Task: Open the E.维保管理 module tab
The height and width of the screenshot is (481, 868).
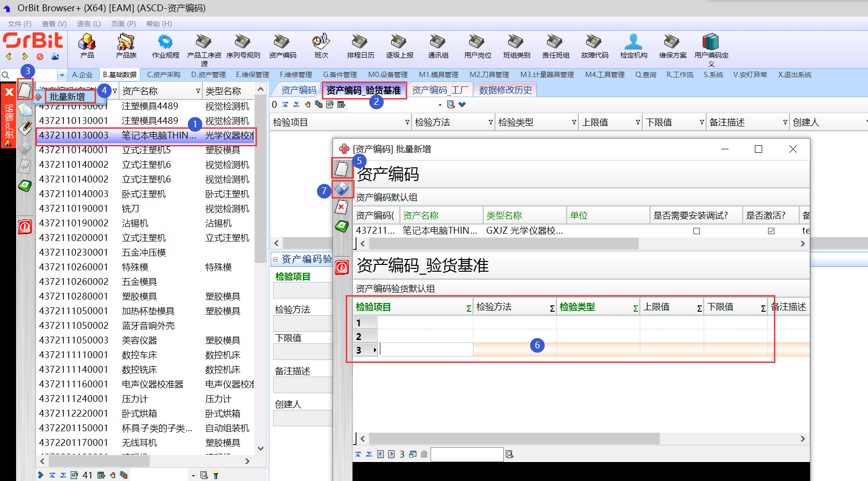Action: click(x=253, y=75)
